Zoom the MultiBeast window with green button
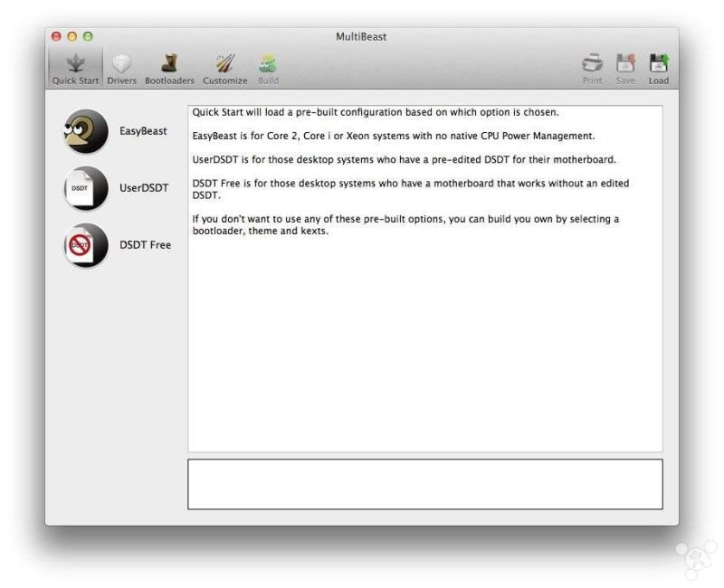The height and width of the screenshot is (588, 724). 88,36
